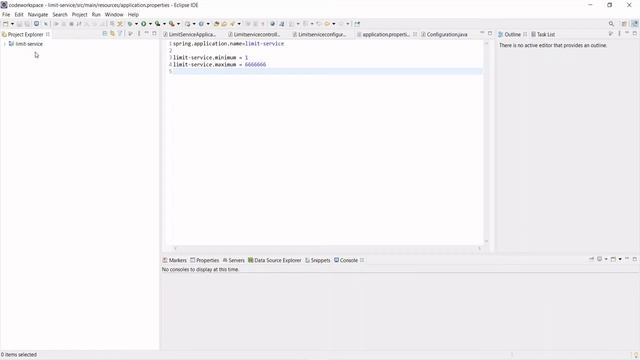Maximize the Outline view
Image resolution: width=640 pixels, height=360 pixels.
point(635,33)
